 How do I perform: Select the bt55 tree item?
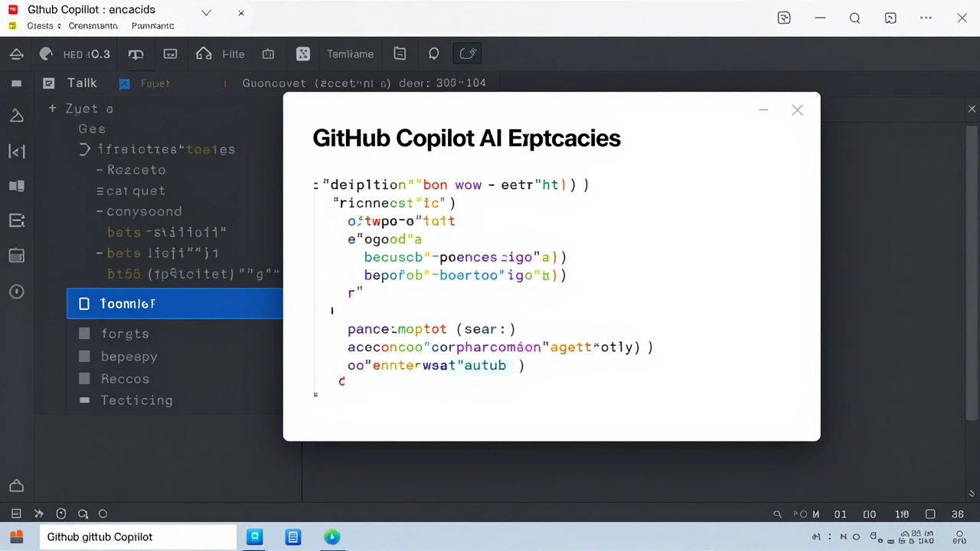[x=194, y=273]
